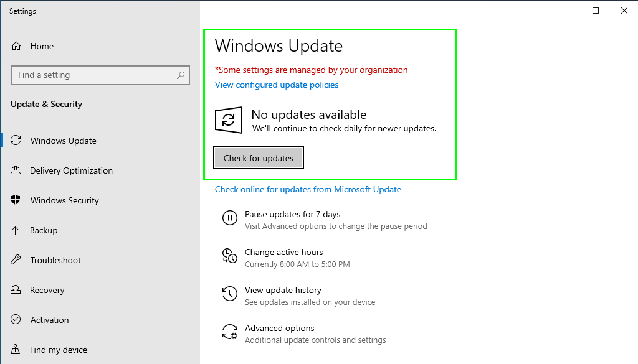Open View configured update policies link
This screenshot has width=638, height=364.
click(277, 85)
